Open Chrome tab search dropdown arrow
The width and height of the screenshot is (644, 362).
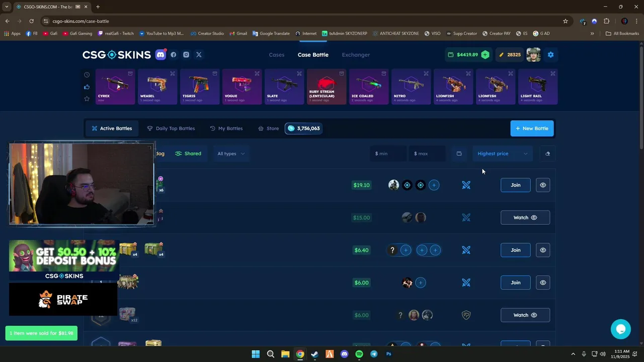click(7, 7)
